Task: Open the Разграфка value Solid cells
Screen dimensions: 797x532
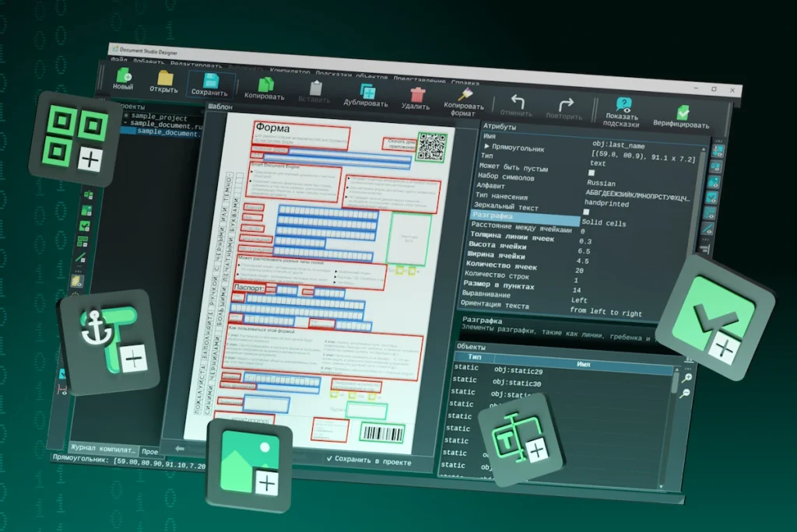Action: [603, 223]
